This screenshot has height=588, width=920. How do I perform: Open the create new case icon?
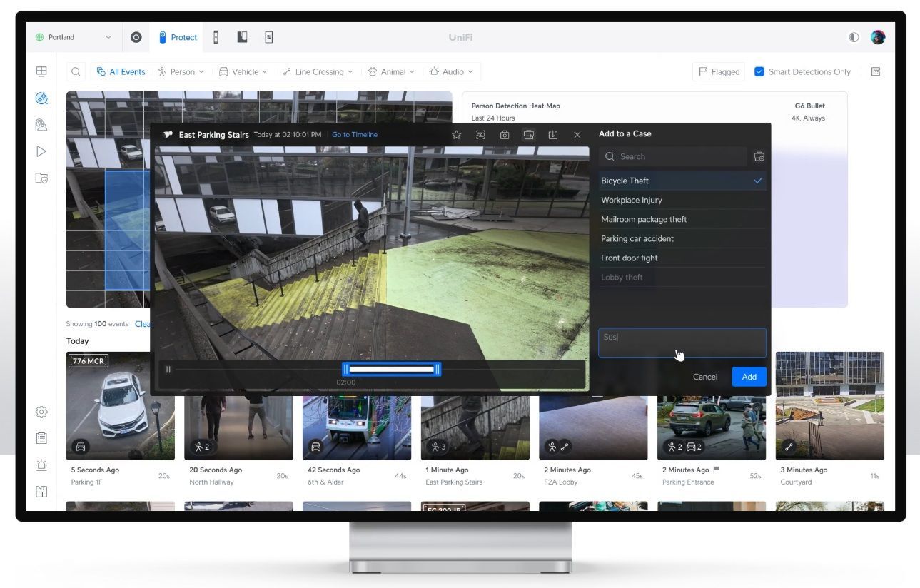coord(759,157)
